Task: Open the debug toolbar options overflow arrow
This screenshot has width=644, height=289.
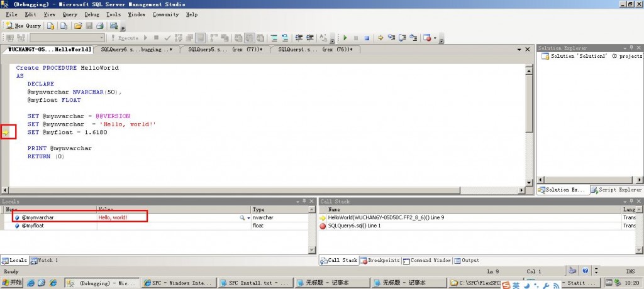Action: (441, 40)
